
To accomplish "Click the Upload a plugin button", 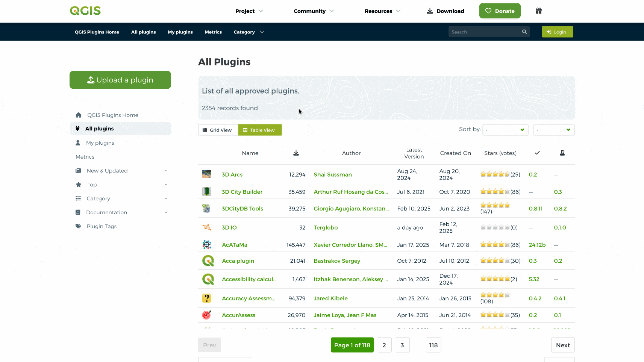I will coord(120,80).
